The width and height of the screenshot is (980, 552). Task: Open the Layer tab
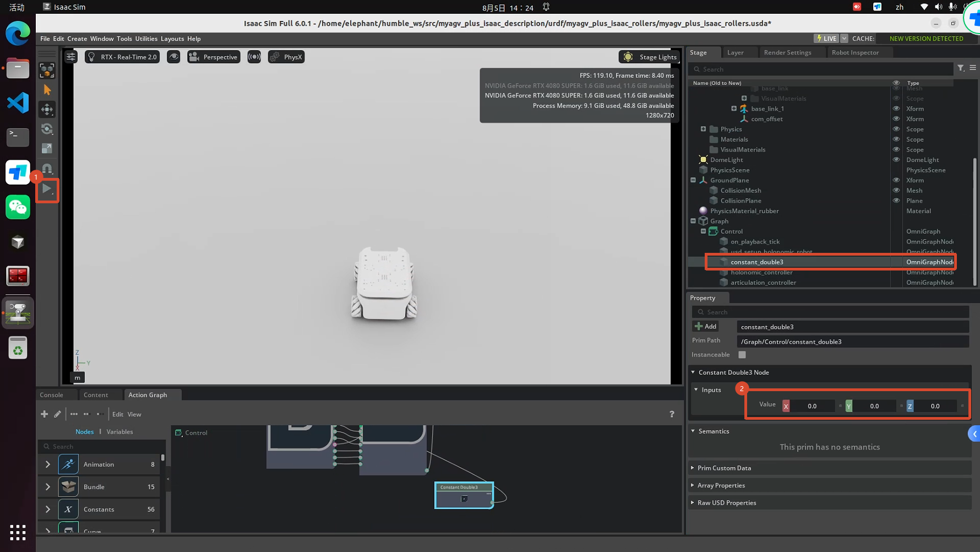click(735, 52)
